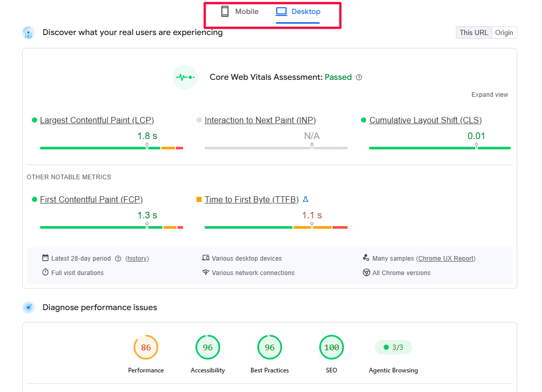
Task: Jump to Accessibility score 96 gauge
Action: click(208, 348)
